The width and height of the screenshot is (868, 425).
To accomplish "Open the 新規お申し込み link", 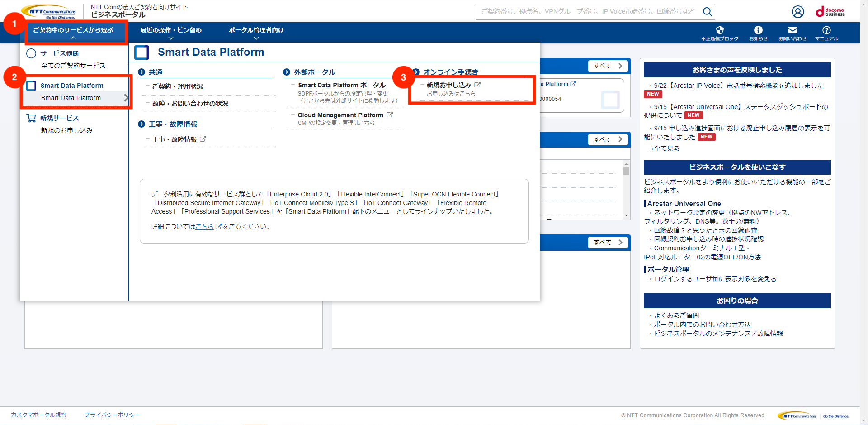I will point(449,85).
